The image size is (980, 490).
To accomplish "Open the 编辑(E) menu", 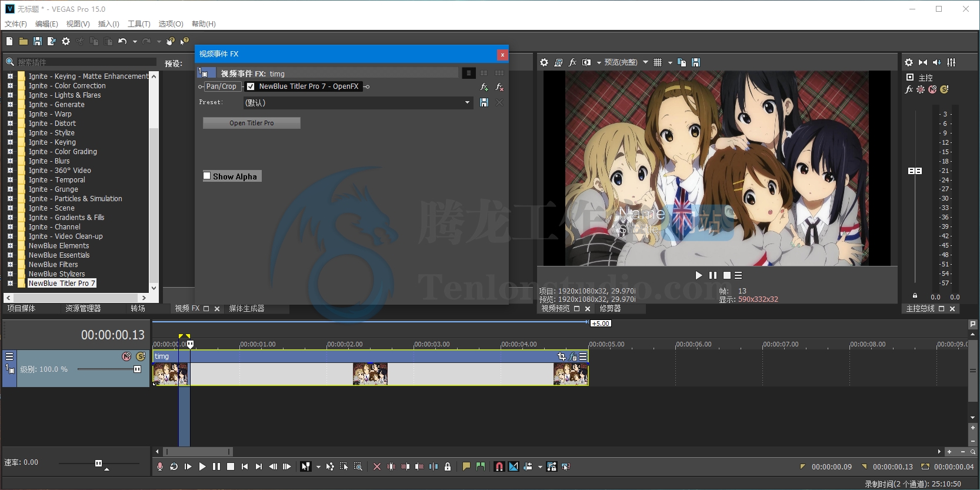I will (x=46, y=24).
